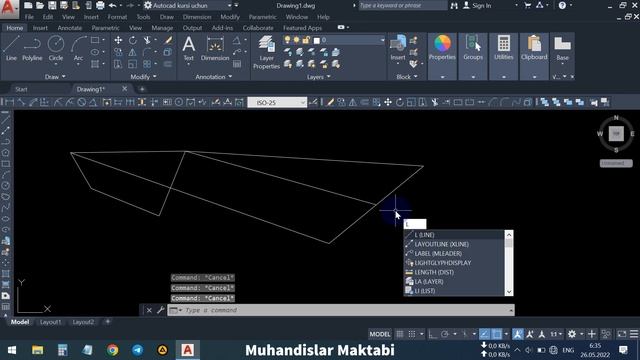The image size is (640, 360).
Task: Open Telegram from the taskbar
Action: (x=138, y=350)
